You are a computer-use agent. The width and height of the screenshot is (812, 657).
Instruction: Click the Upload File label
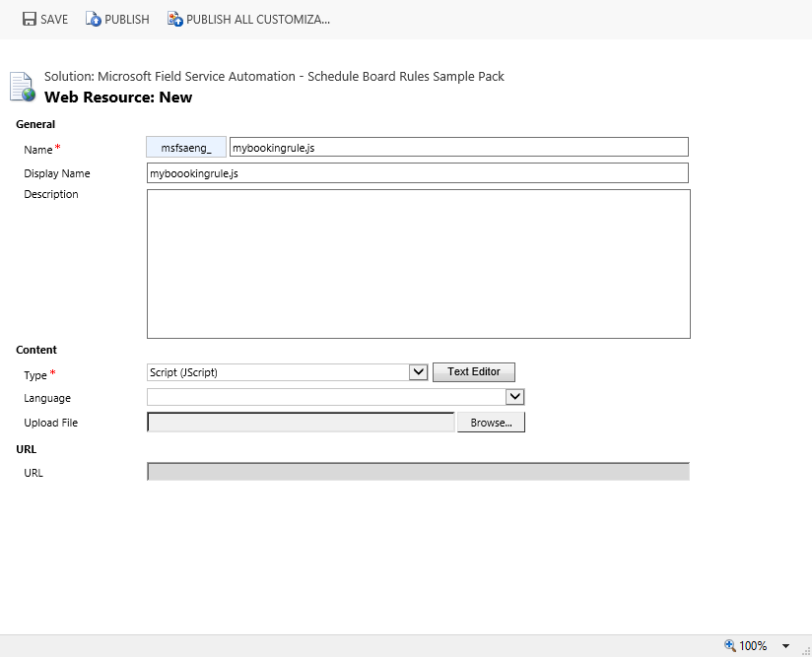pos(51,423)
